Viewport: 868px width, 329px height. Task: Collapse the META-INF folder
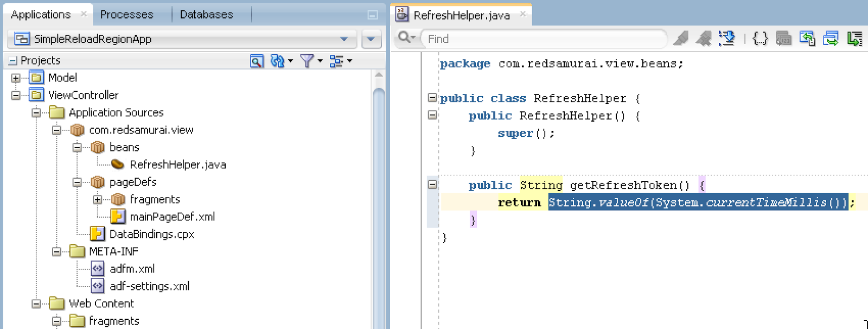pos(56,252)
